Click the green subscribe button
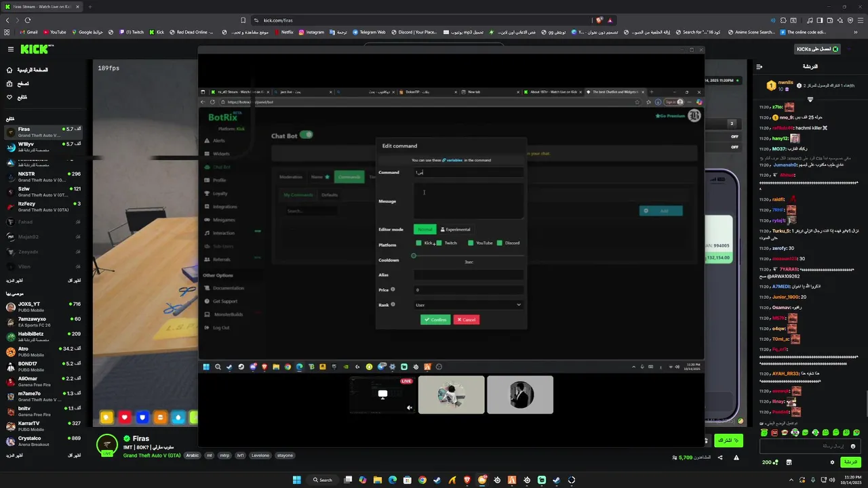The height and width of the screenshot is (488, 868). point(729,441)
